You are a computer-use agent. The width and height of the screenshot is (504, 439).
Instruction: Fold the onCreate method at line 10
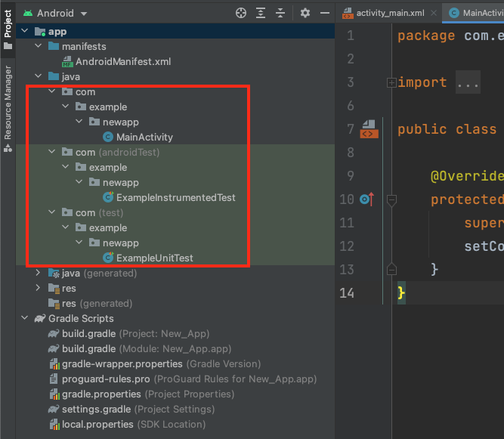tap(391, 200)
